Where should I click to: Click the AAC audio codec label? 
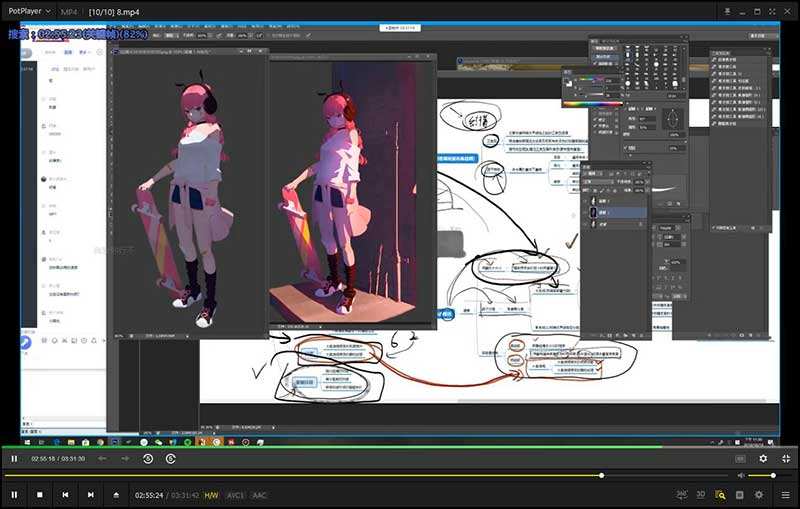[259, 495]
